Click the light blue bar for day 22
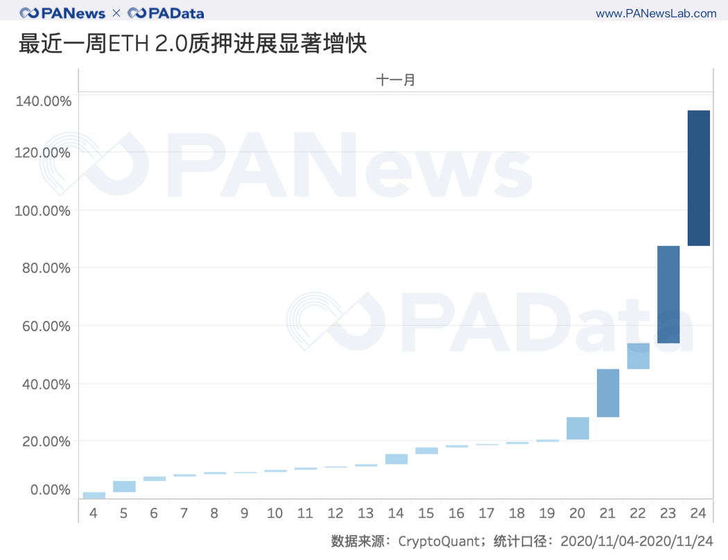 638,356
